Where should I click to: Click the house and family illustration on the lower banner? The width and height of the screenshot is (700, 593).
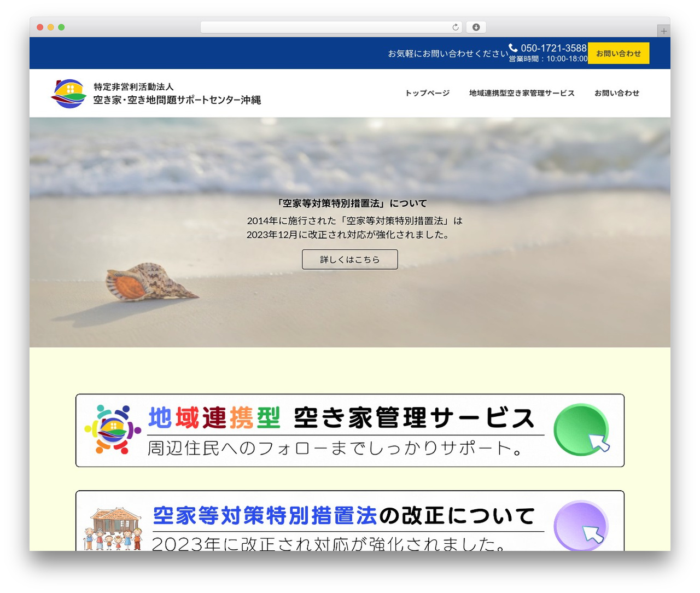(x=113, y=528)
